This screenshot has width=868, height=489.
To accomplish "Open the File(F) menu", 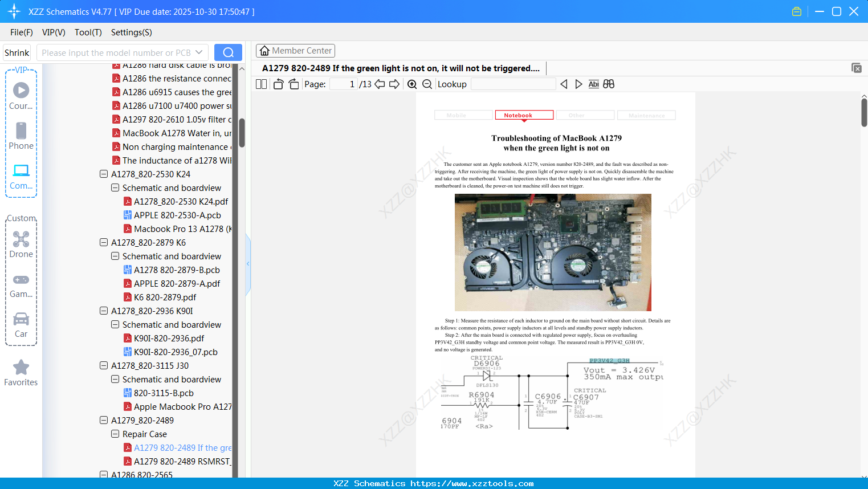I will click(22, 32).
